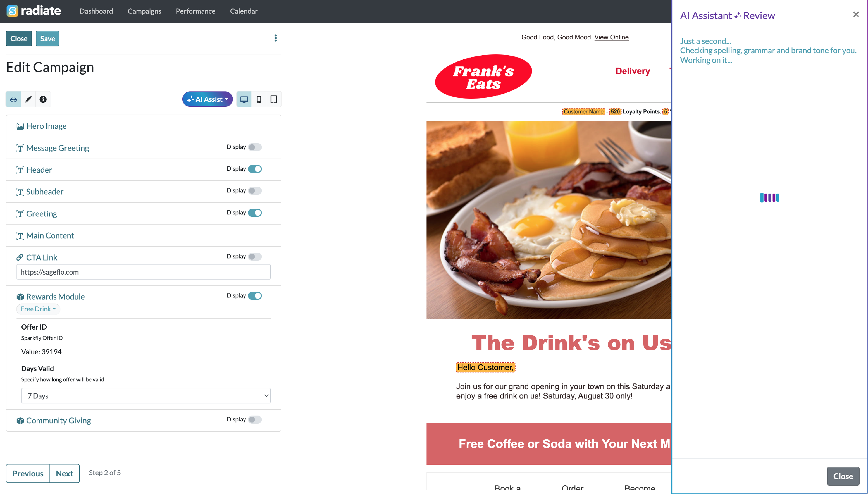This screenshot has width=868, height=494.
Task: Open the campaign info icon
Action: 43,100
